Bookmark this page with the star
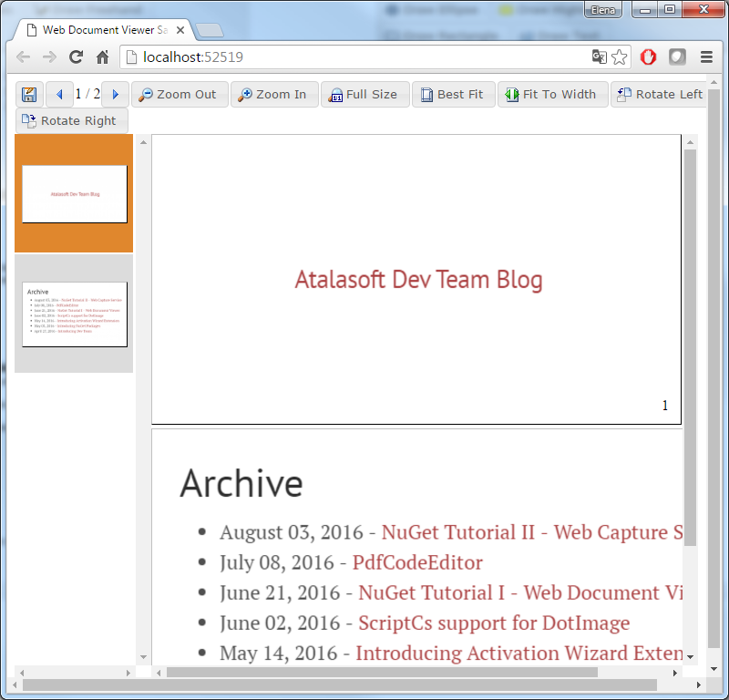The width and height of the screenshot is (729, 700). pos(620,57)
